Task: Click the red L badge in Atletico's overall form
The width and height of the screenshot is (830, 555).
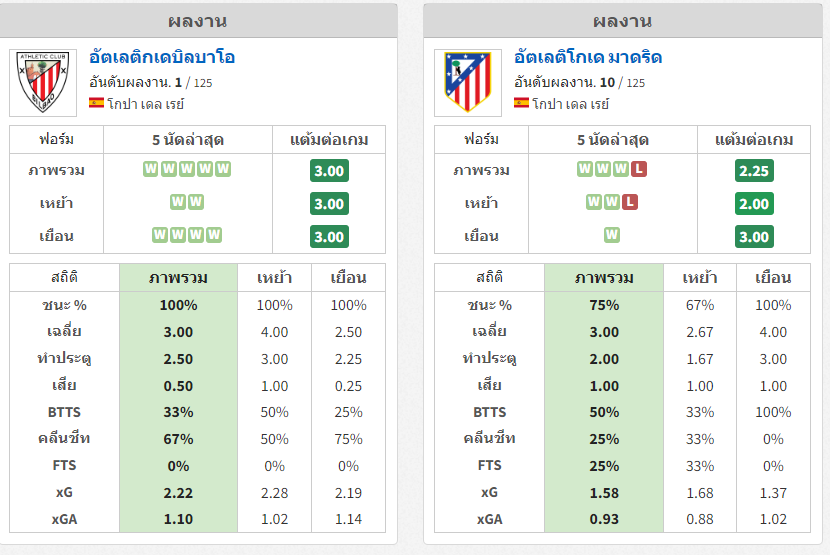Action: (x=639, y=169)
